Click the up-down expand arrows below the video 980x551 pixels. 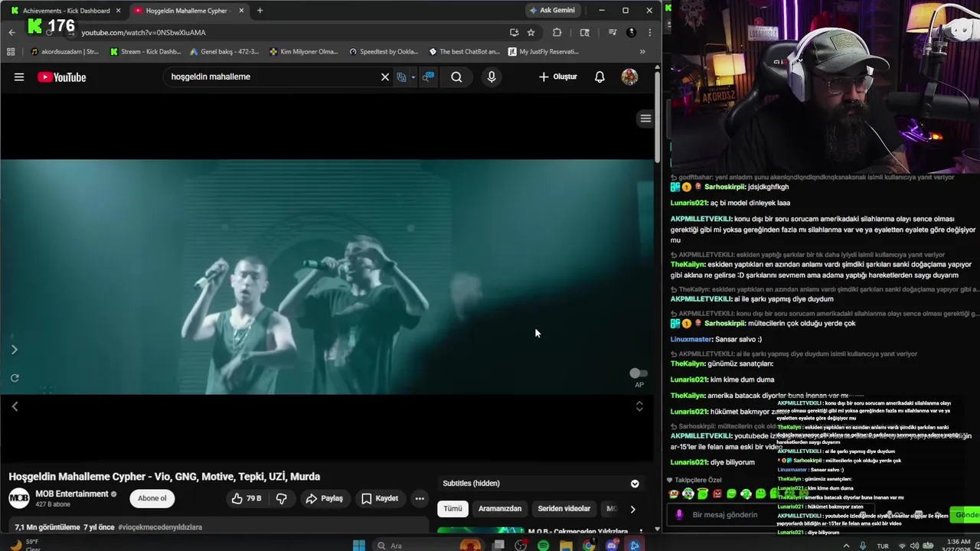639,406
